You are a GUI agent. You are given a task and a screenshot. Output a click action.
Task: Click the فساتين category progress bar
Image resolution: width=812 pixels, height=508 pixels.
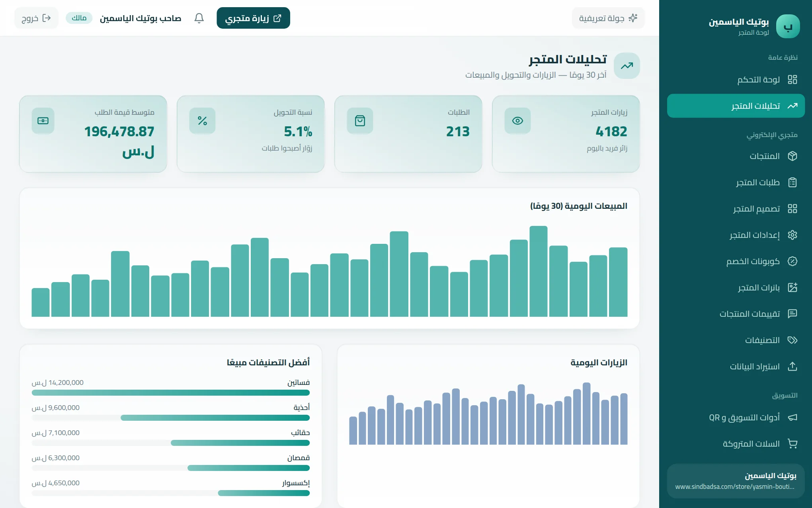click(x=171, y=393)
